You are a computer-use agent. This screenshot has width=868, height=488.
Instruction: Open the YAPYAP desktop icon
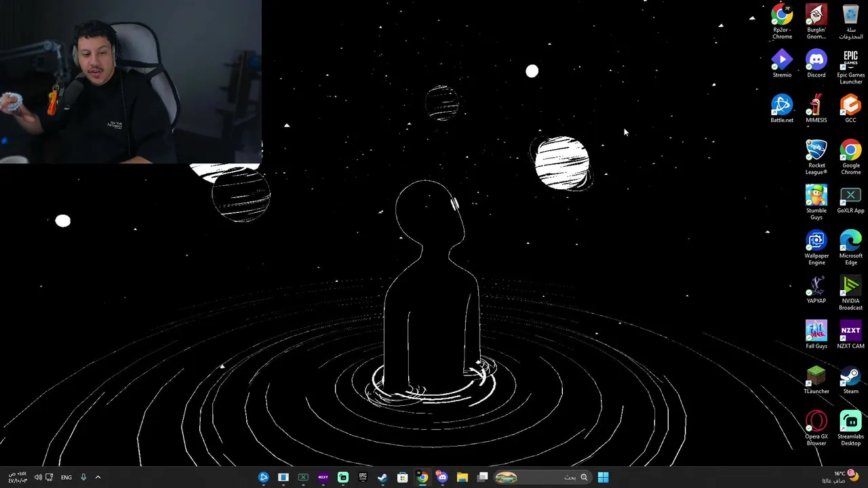click(x=816, y=289)
